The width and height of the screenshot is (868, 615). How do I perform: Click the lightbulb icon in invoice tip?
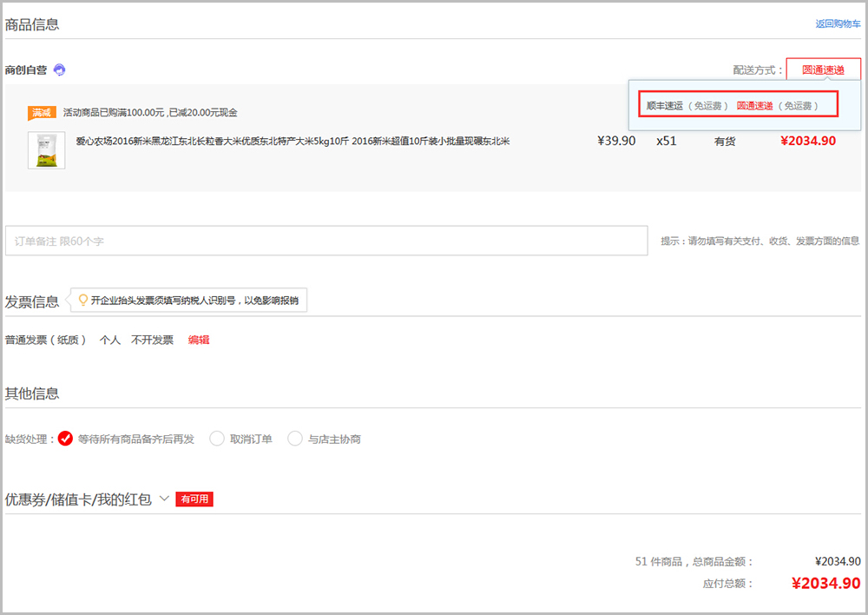[x=83, y=300]
